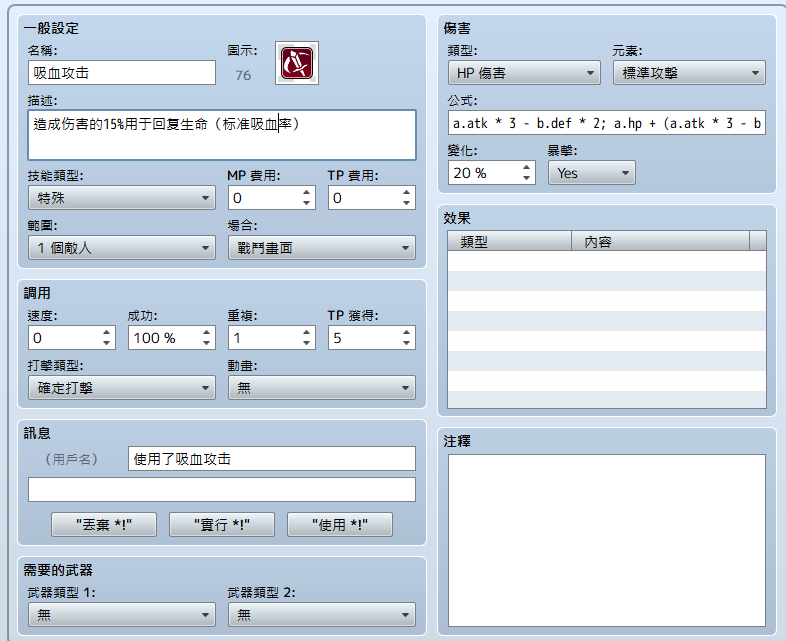Select the first empty row in 效果 list

click(607, 261)
